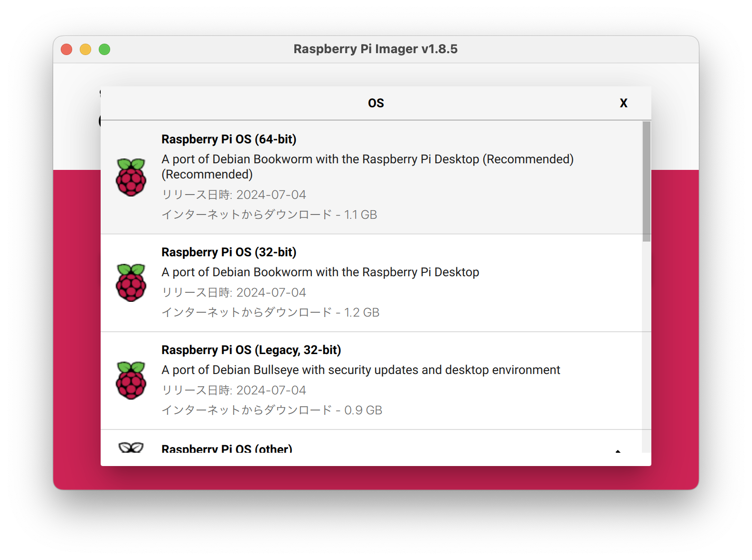Screen dimensions: 752x560
Task: Click the 64-bit Recommended description text
Action: [367, 167]
